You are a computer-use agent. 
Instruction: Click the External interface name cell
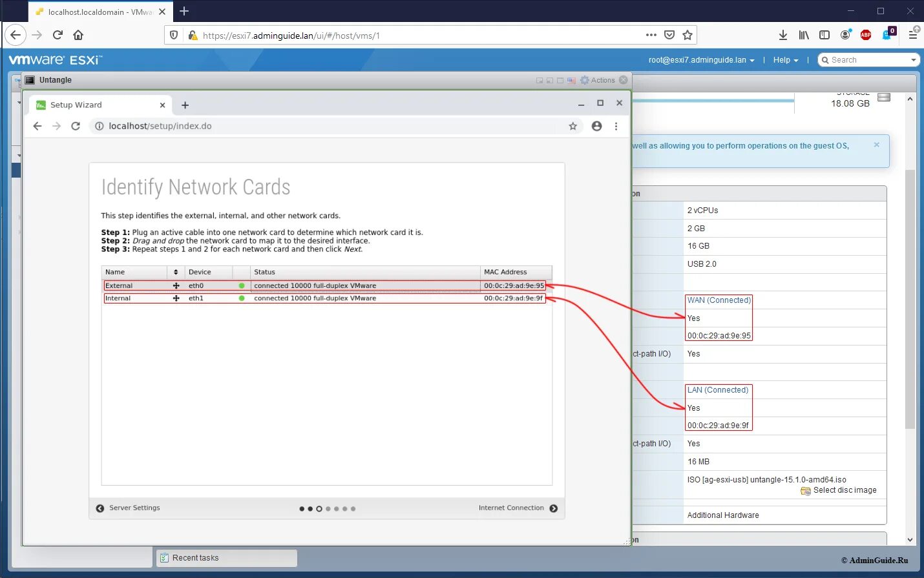(x=135, y=285)
